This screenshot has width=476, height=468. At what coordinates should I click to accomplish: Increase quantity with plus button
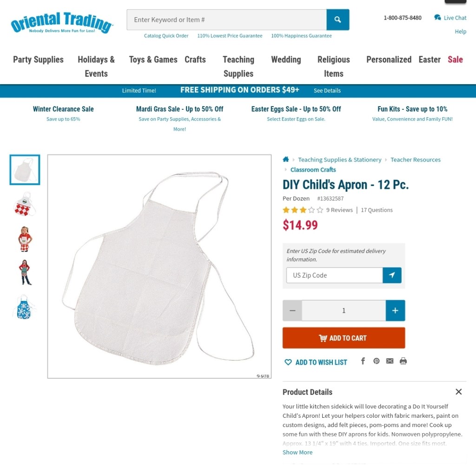[395, 310]
